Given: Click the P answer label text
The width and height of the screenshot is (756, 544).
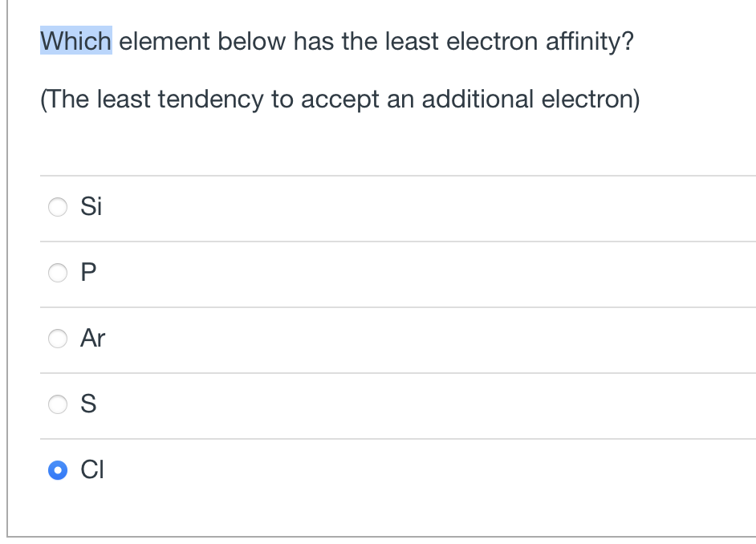Looking at the screenshot, I should coord(88,273).
